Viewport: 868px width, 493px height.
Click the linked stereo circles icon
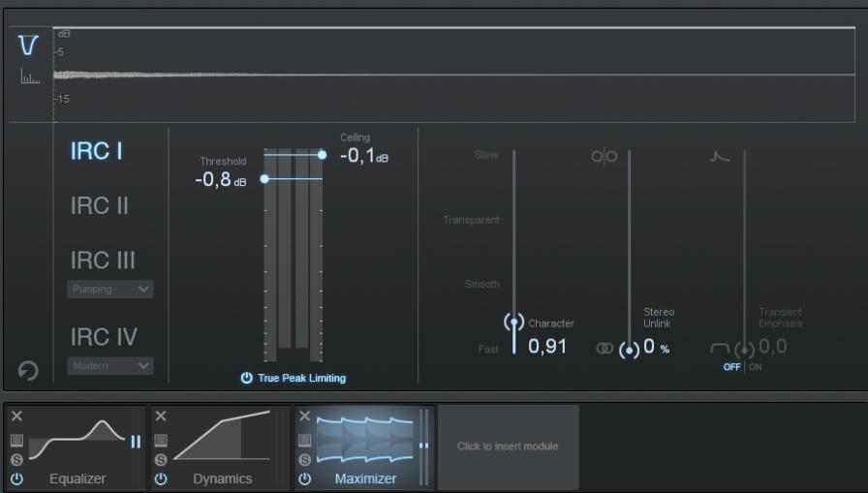pos(604,348)
